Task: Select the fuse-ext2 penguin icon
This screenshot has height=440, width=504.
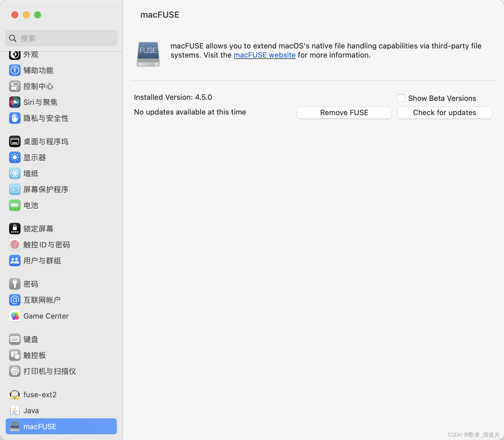Action: 15,394
